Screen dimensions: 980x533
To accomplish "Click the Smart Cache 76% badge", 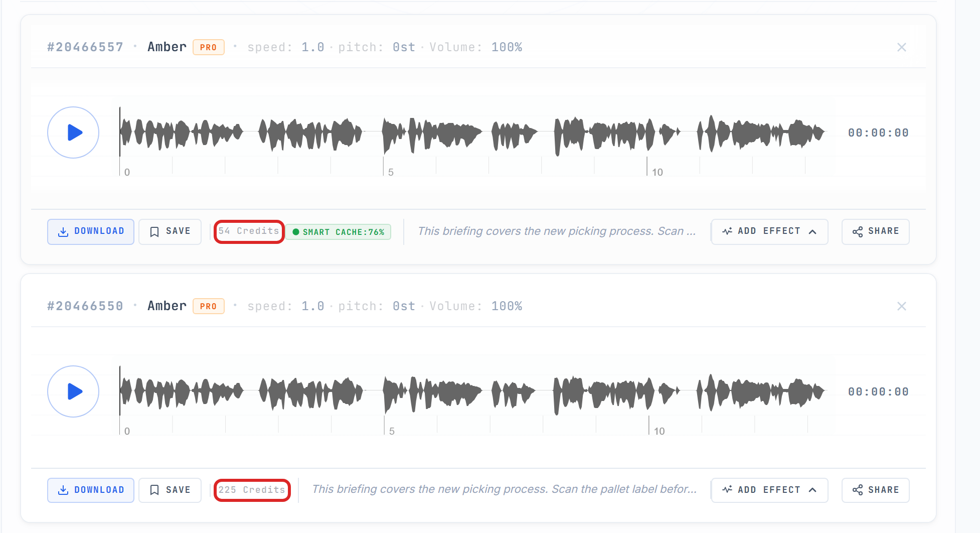I will (x=339, y=232).
